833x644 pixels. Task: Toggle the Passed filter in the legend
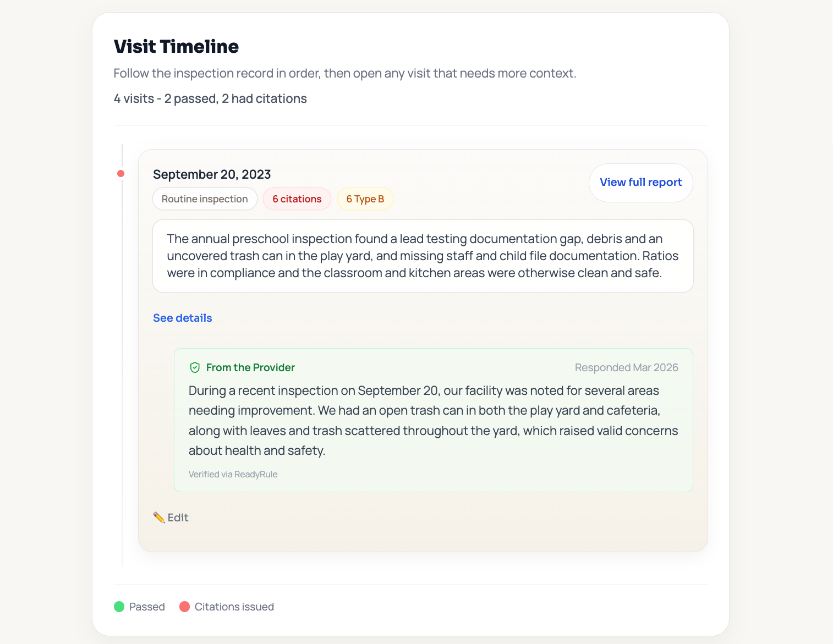[x=139, y=607]
